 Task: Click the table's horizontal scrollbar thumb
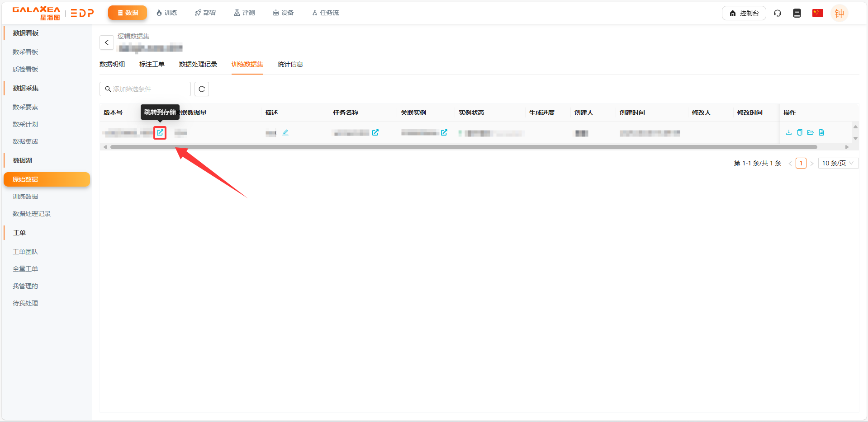tap(463, 147)
